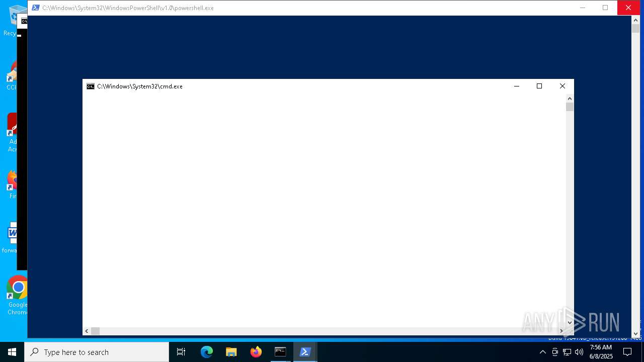Launch Firefox from the taskbar
The height and width of the screenshot is (362, 644).
point(256,352)
